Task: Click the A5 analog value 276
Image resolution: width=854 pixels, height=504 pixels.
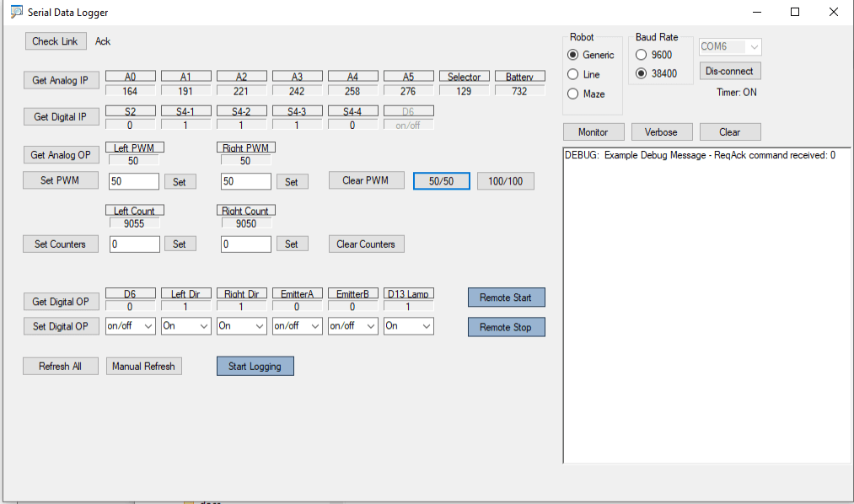Action: click(x=409, y=91)
